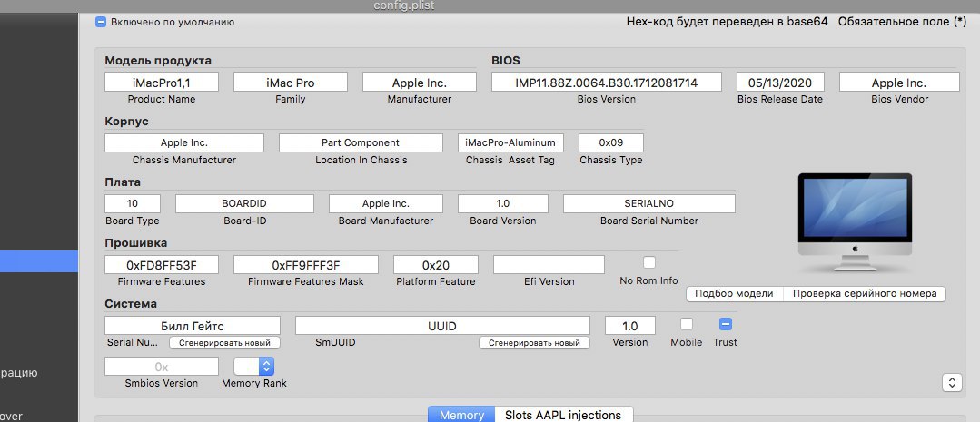Click the SmUUID field
980x422 pixels.
coord(442,326)
